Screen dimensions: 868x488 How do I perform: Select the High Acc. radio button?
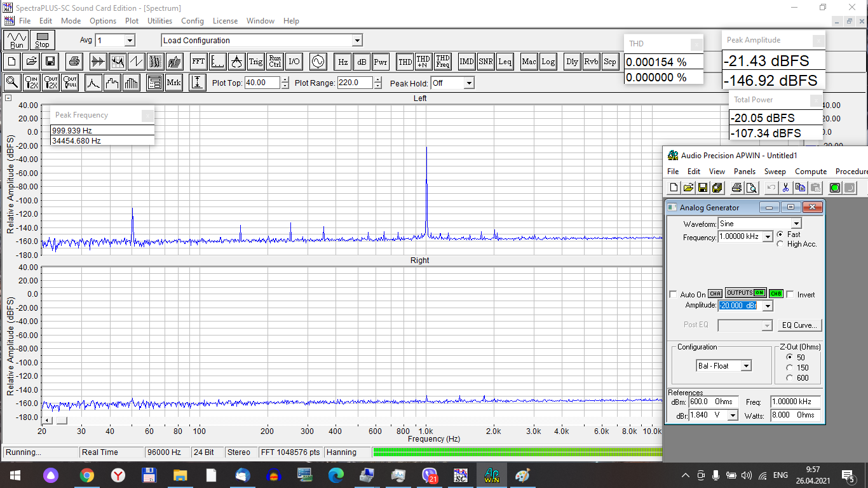780,244
